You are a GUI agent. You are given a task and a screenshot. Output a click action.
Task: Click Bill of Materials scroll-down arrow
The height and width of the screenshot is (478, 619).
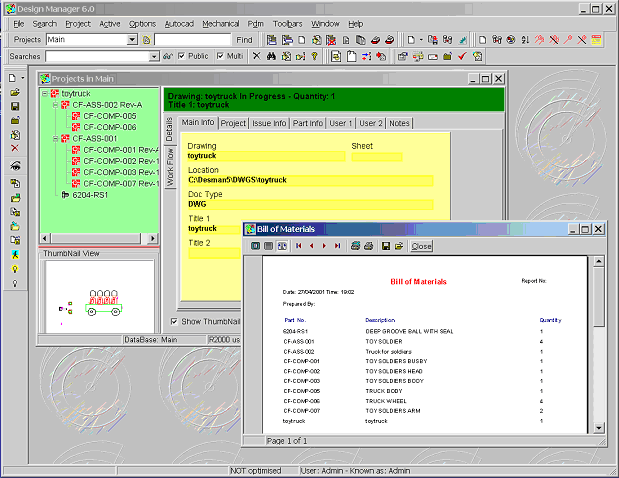(x=598, y=428)
